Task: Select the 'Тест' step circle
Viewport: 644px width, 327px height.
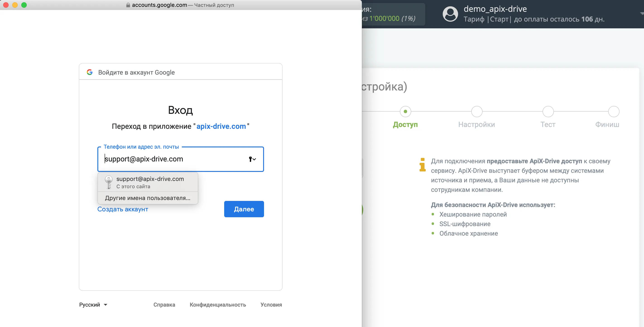Action: (548, 111)
